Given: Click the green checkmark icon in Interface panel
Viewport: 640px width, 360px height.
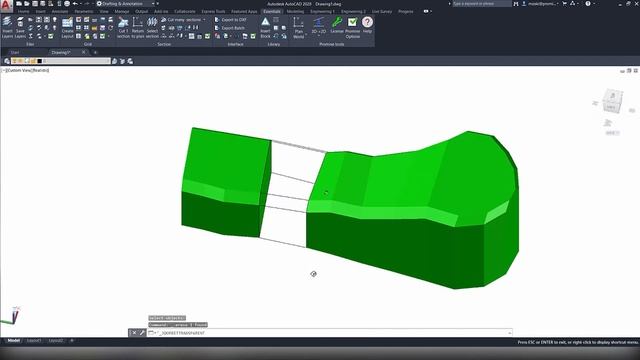Looking at the screenshot, I should point(253,36).
